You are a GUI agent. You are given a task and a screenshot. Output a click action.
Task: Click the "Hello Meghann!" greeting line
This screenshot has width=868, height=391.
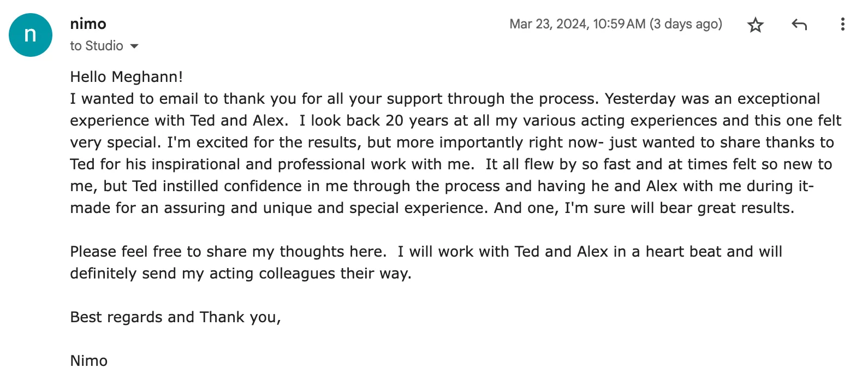[126, 77]
